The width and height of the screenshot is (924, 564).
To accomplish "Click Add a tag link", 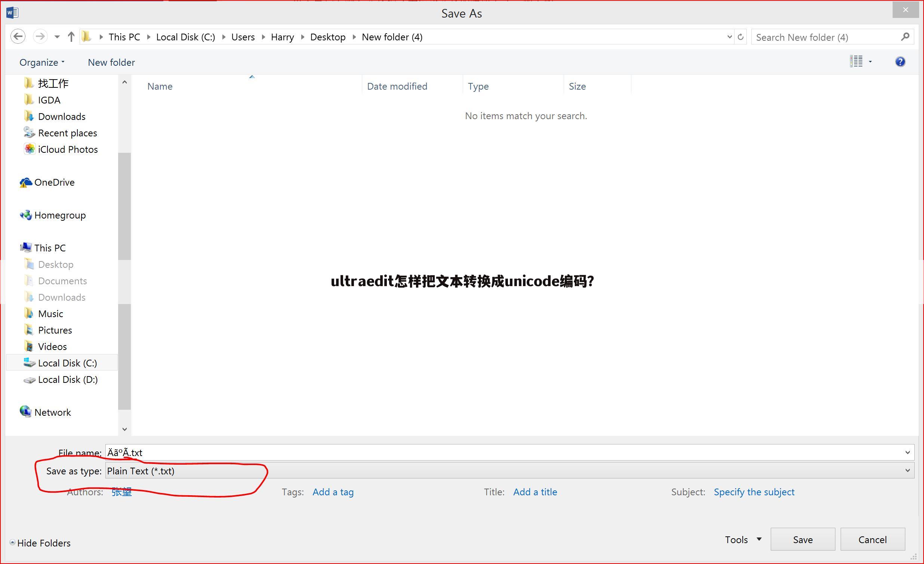I will tap(333, 492).
